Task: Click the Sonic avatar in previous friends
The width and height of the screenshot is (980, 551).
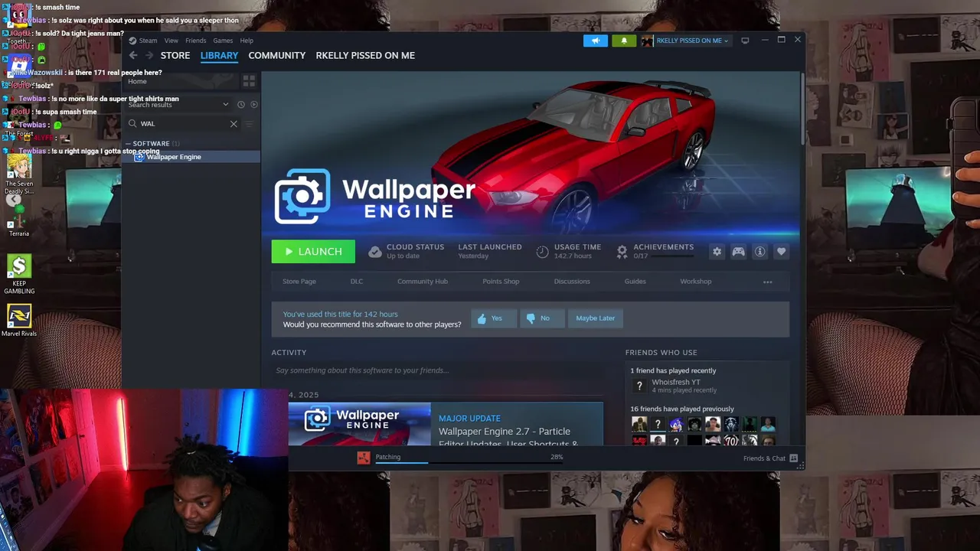Action: (676, 424)
